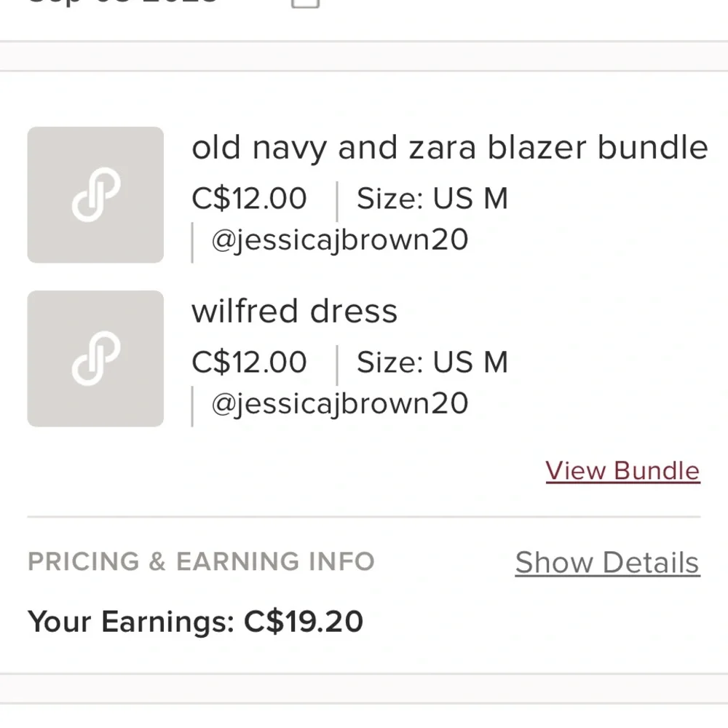
Task: Select Size: US M on the blazer bundle
Action: (432, 199)
